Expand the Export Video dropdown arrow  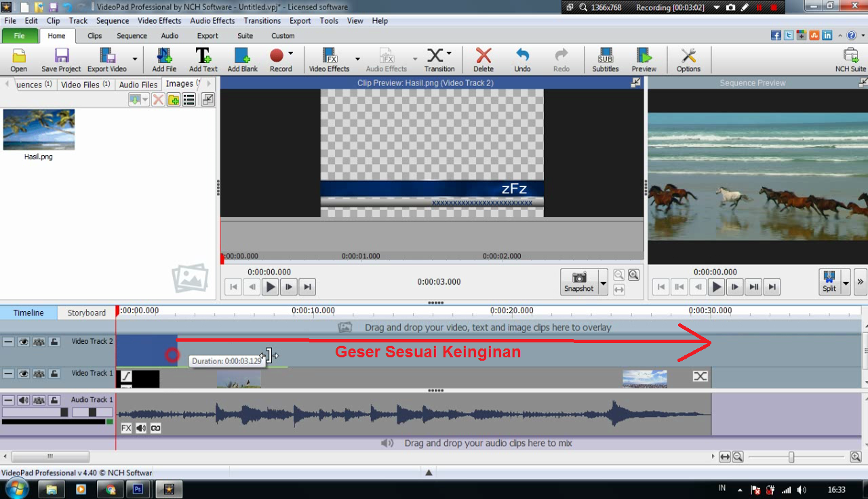(x=134, y=60)
